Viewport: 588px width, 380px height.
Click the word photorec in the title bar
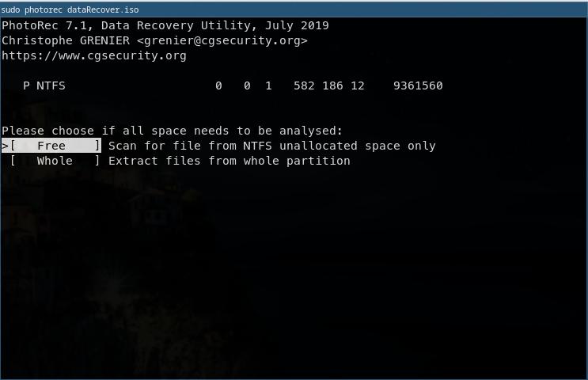pyautogui.click(x=44, y=9)
